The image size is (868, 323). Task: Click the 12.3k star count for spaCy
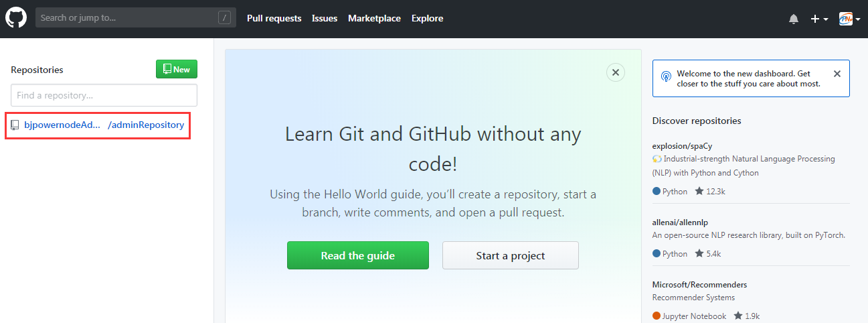[710, 191]
